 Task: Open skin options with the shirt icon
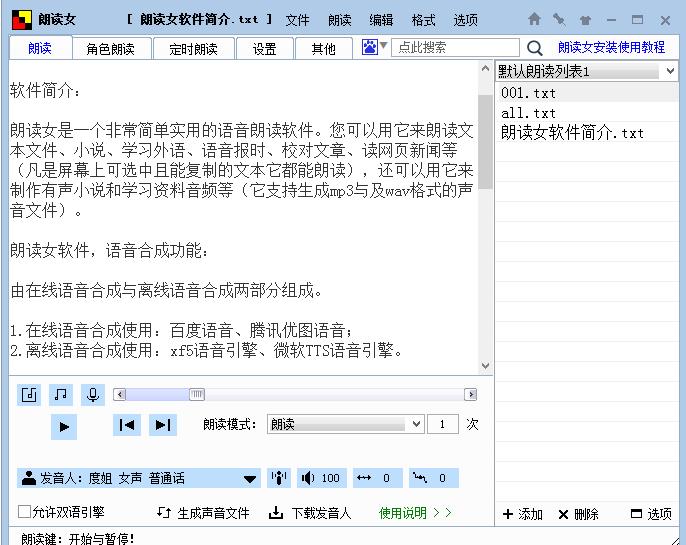click(585, 19)
